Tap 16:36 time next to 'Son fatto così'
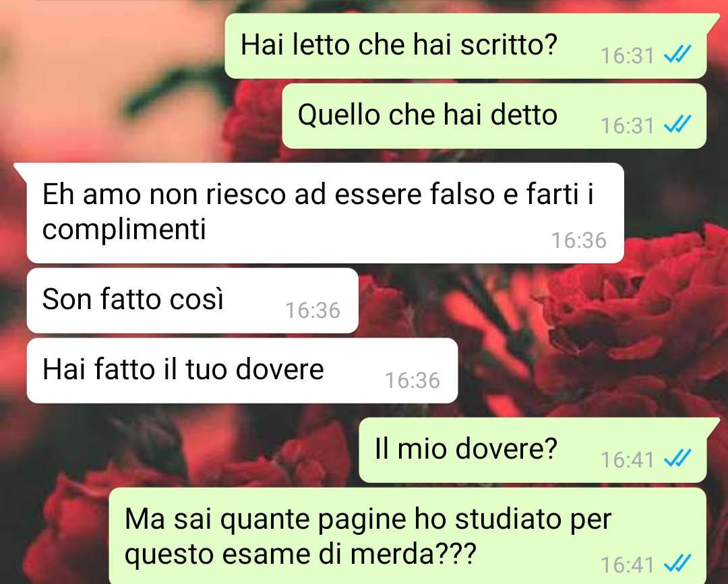The height and width of the screenshot is (584, 728). (313, 311)
